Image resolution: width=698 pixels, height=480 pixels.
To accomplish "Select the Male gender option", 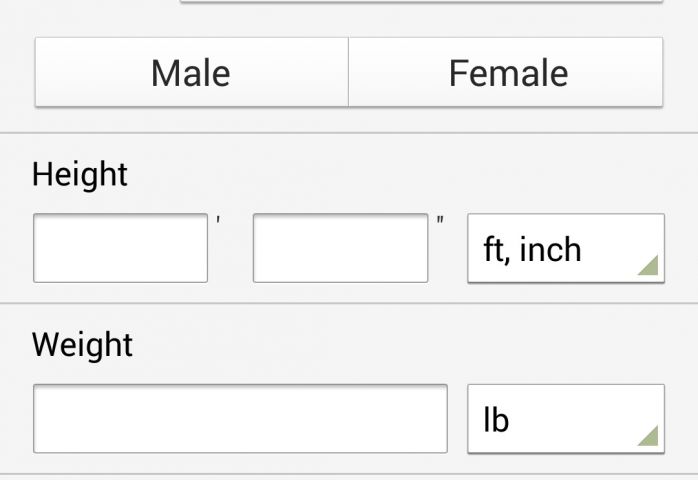I will click(191, 72).
